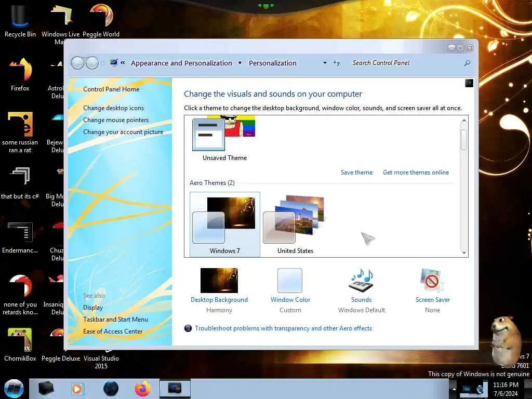Open the media player taskbar icon
The image size is (532, 399).
point(77,389)
